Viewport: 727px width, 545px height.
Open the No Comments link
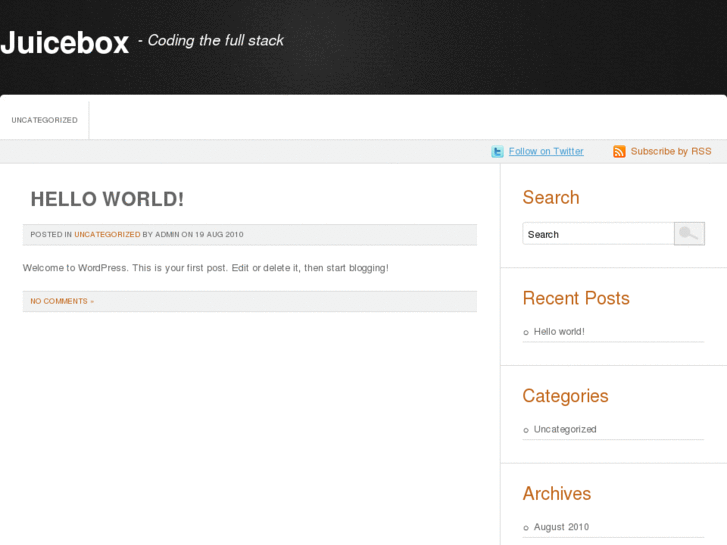(x=62, y=301)
